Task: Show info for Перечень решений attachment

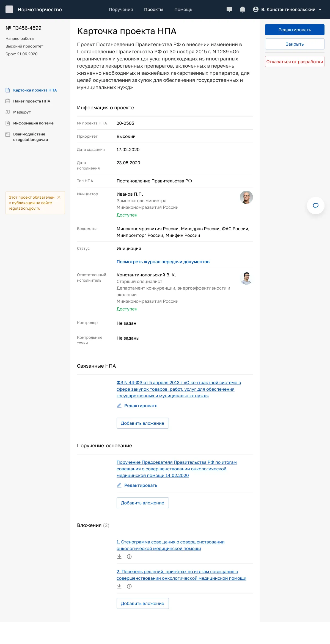Action: pos(129,586)
